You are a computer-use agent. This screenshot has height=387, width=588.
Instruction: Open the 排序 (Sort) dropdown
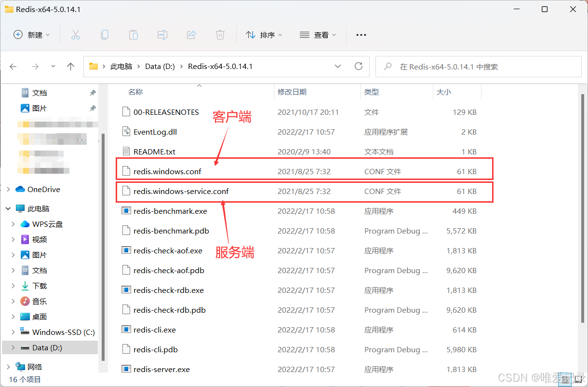click(x=264, y=35)
